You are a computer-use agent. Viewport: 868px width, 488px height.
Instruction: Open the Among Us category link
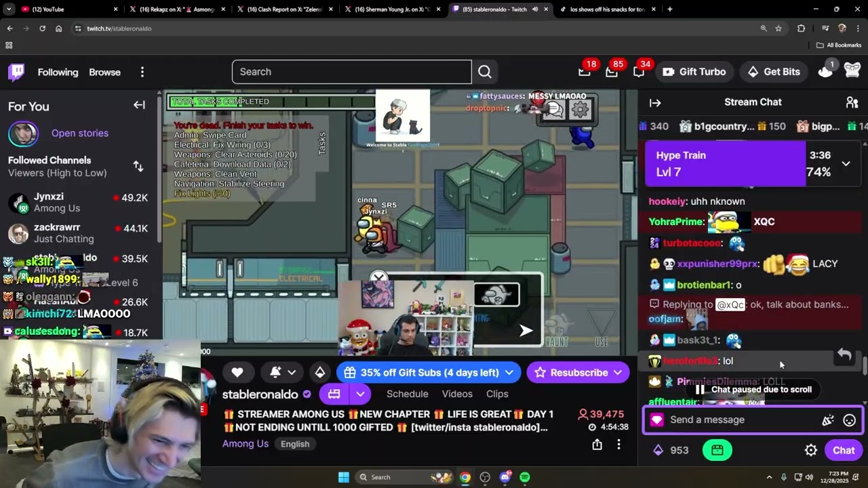pos(245,443)
